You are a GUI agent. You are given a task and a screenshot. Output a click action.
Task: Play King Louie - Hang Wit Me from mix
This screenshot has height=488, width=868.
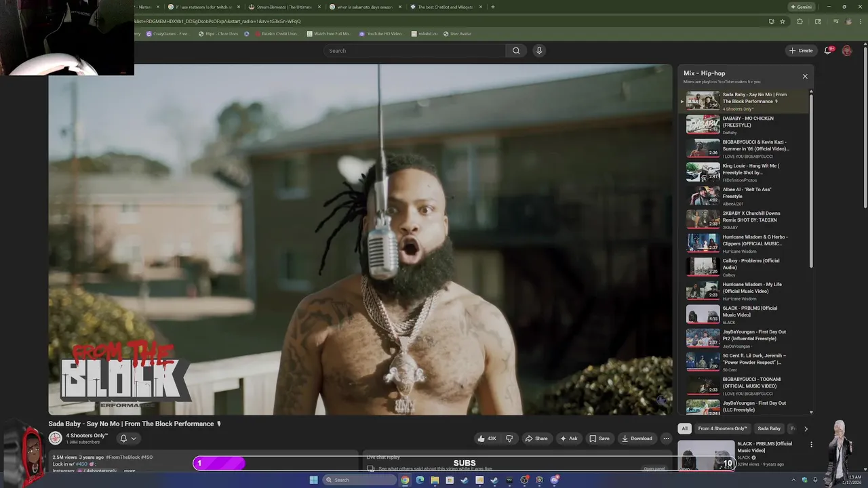click(744, 172)
